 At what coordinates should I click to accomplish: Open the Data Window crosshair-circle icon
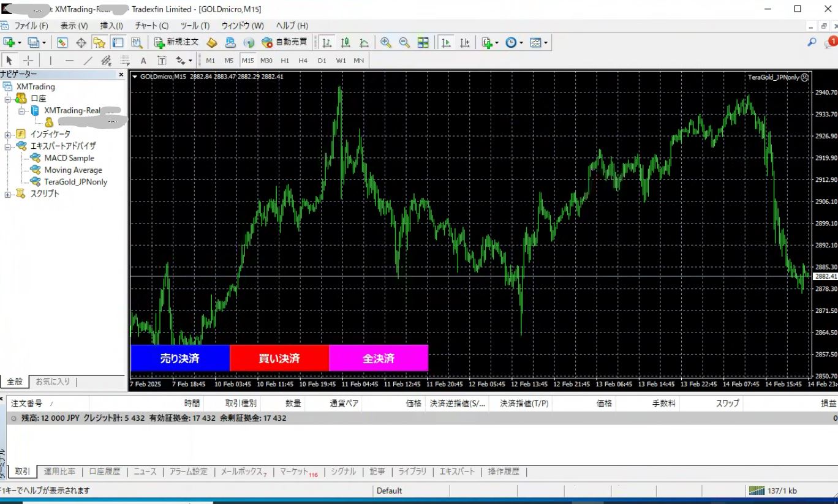(x=81, y=42)
